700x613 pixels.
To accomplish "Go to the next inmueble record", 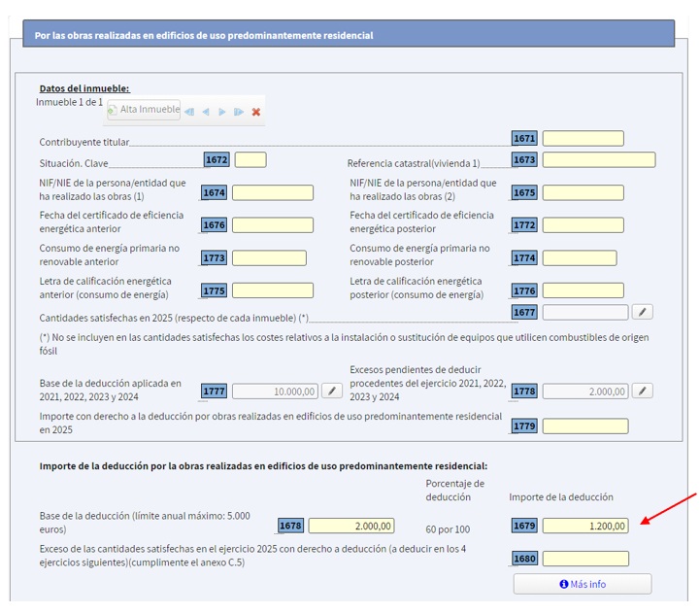I will click(x=222, y=112).
